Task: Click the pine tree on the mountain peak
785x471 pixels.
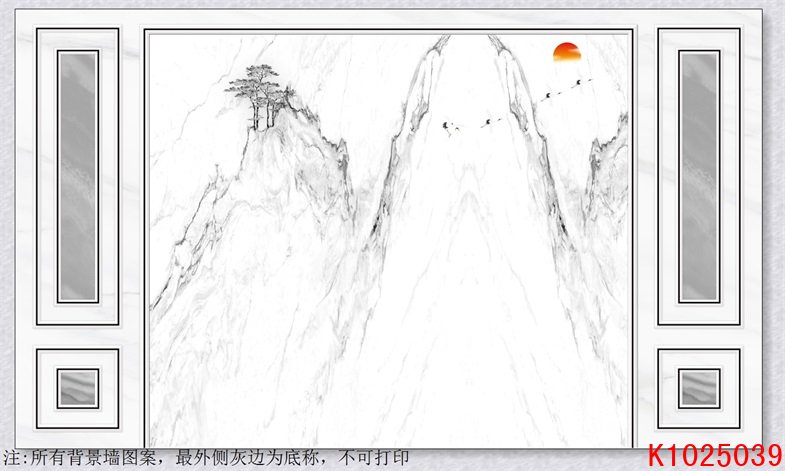Action: [x=261, y=97]
